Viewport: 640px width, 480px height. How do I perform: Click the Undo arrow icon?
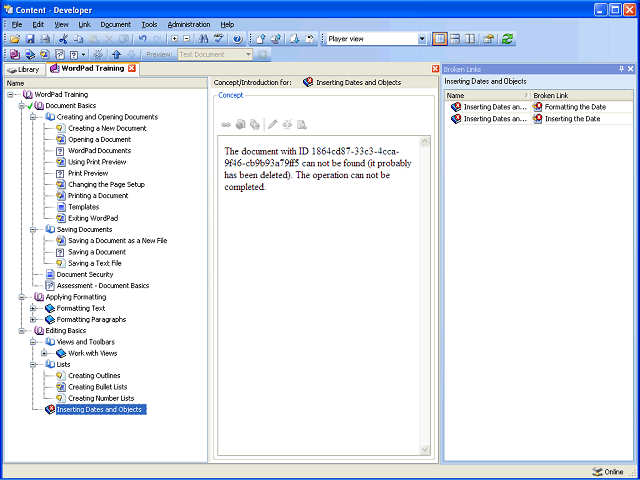tap(142, 39)
